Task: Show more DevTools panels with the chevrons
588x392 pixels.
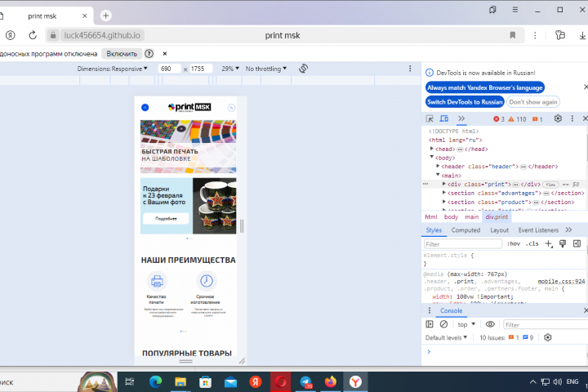Action: coord(461,119)
